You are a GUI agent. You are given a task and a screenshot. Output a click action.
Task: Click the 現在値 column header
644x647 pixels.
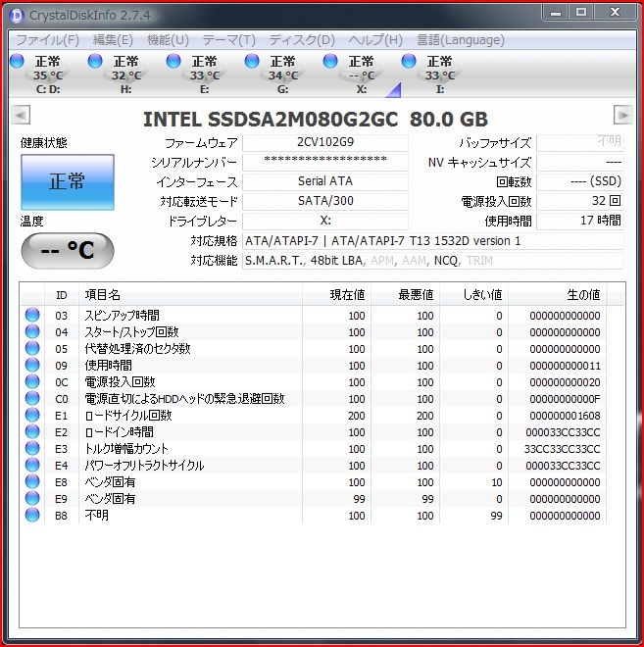[x=336, y=295]
